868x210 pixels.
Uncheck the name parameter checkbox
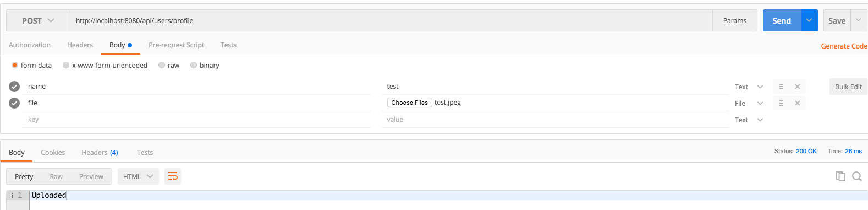pos(14,87)
